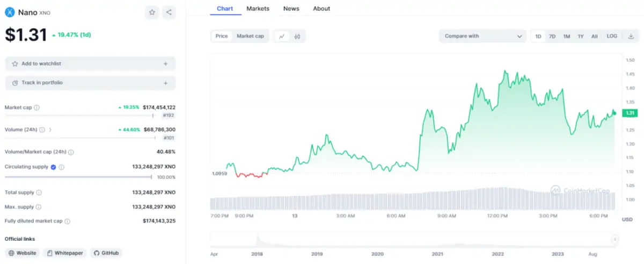Open the Compare with dropdown

coord(482,36)
